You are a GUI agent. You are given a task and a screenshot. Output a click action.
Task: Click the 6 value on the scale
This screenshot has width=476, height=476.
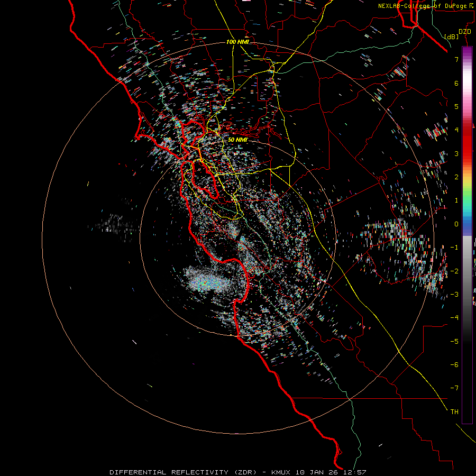point(456,83)
